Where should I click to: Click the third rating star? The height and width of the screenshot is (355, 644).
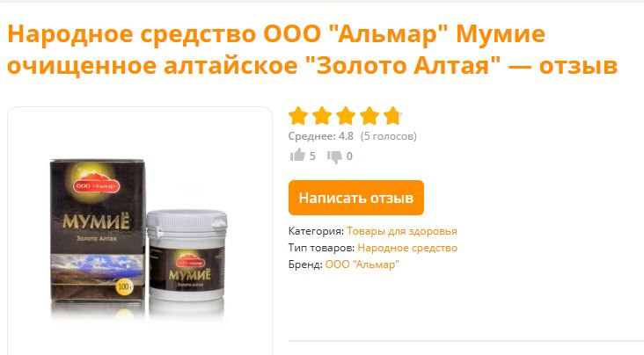coord(346,116)
